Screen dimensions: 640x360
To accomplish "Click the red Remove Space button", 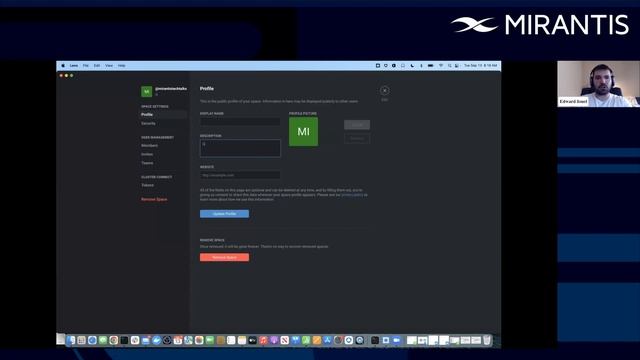I will click(x=224, y=258).
